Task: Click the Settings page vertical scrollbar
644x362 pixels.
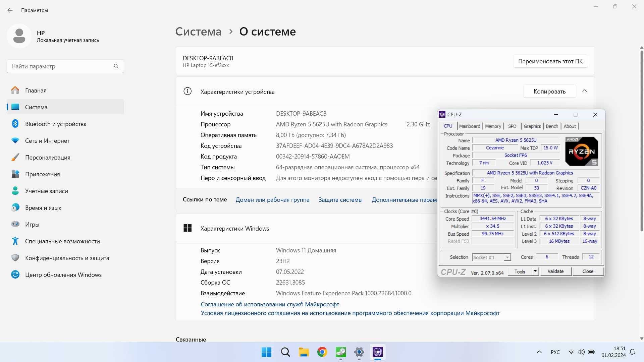Action: tap(641, 141)
